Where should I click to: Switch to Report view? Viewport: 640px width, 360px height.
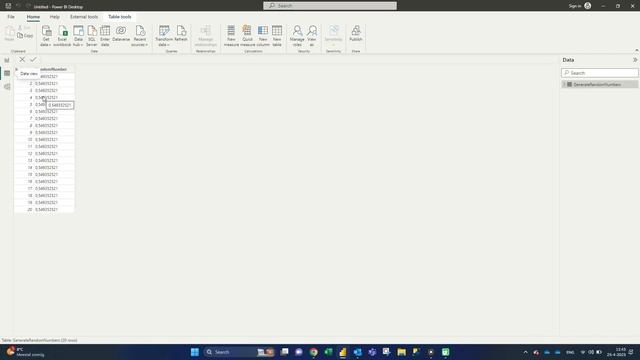click(7, 60)
